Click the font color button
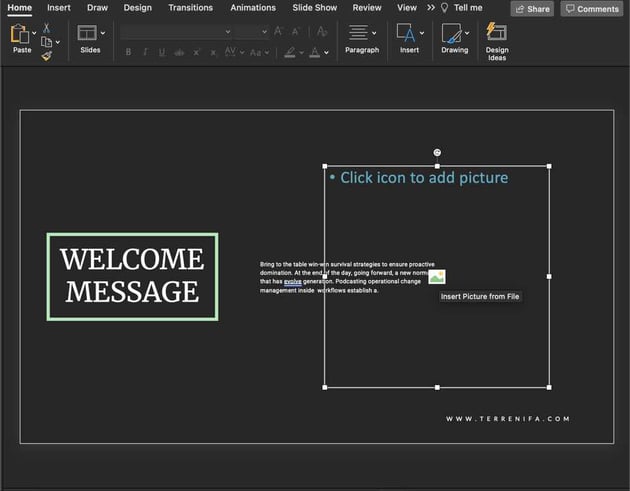This screenshot has width=630, height=491. pos(316,52)
